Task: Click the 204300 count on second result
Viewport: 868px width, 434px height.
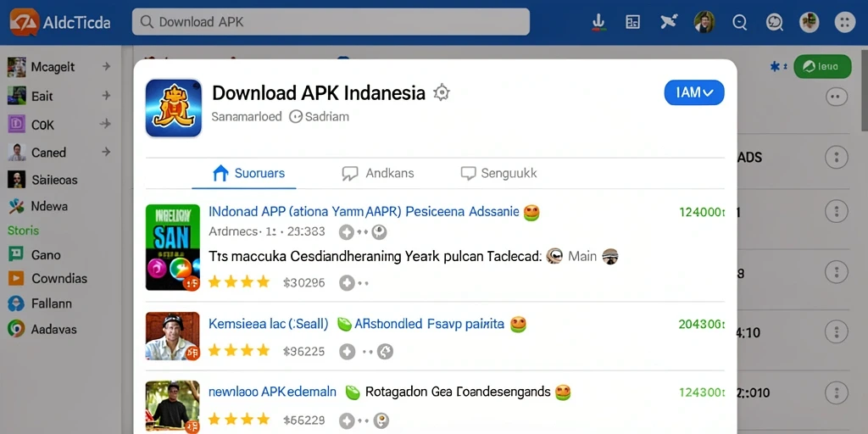Action: point(702,325)
